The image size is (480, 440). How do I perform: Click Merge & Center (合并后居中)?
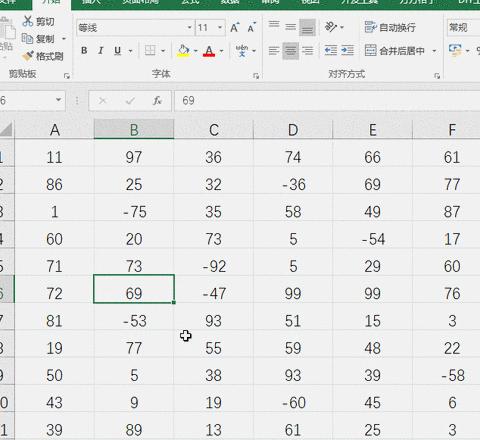pyautogui.click(x=395, y=51)
